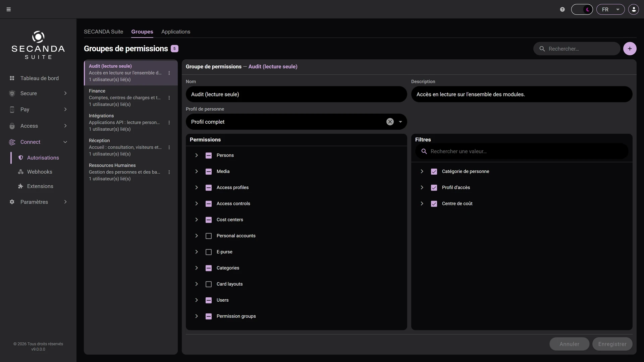The image size is (644, 362).
Task: Click the magnifier icon in Filtres search
Action: 424,152
